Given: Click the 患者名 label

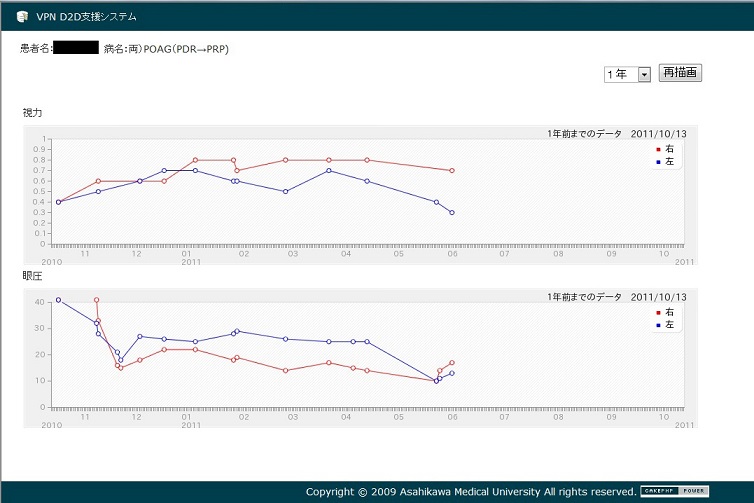Looking at the screenshot, I should (x=36, y=48).
